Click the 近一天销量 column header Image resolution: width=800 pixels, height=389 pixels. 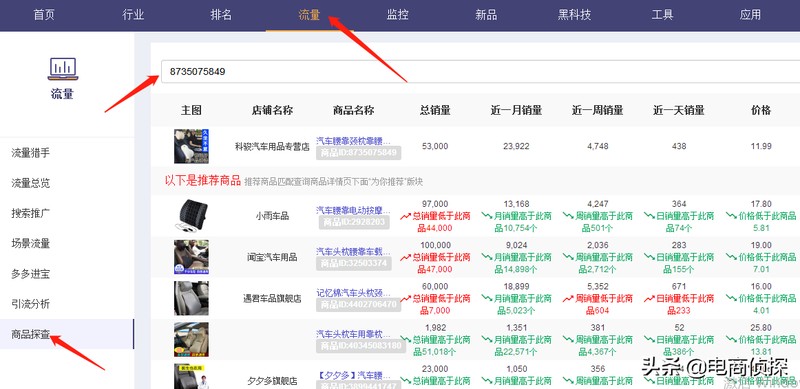pyautogui.click(x=679, y=110)
